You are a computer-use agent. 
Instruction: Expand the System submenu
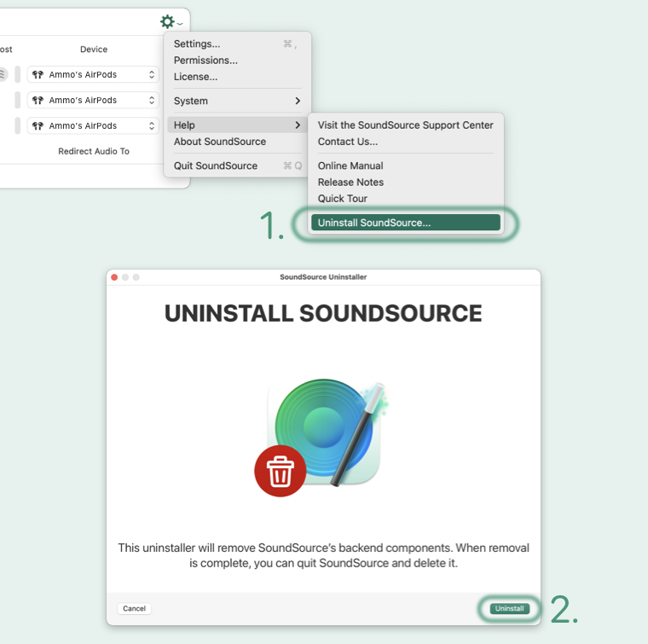[237, 101]
